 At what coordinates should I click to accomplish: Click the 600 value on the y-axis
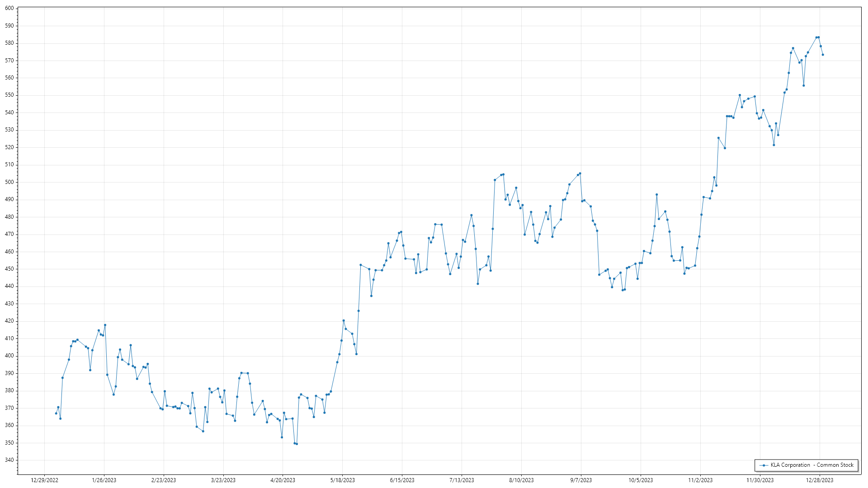tap(9, 8)
